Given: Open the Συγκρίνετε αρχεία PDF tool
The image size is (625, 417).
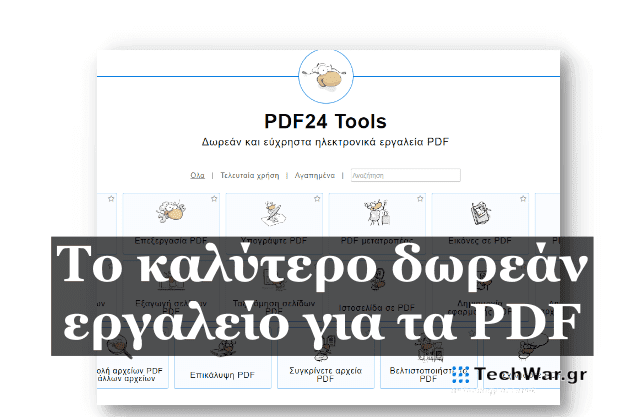Looking at the screenshot, I should 325,374.
